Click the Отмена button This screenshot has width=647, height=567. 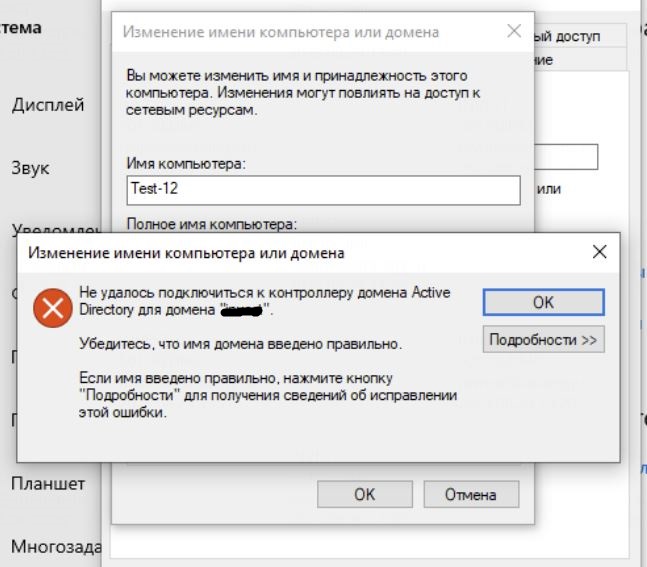pos(472,494)
